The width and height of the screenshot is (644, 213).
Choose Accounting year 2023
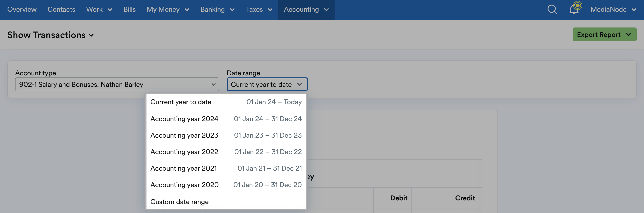(226, 135)
